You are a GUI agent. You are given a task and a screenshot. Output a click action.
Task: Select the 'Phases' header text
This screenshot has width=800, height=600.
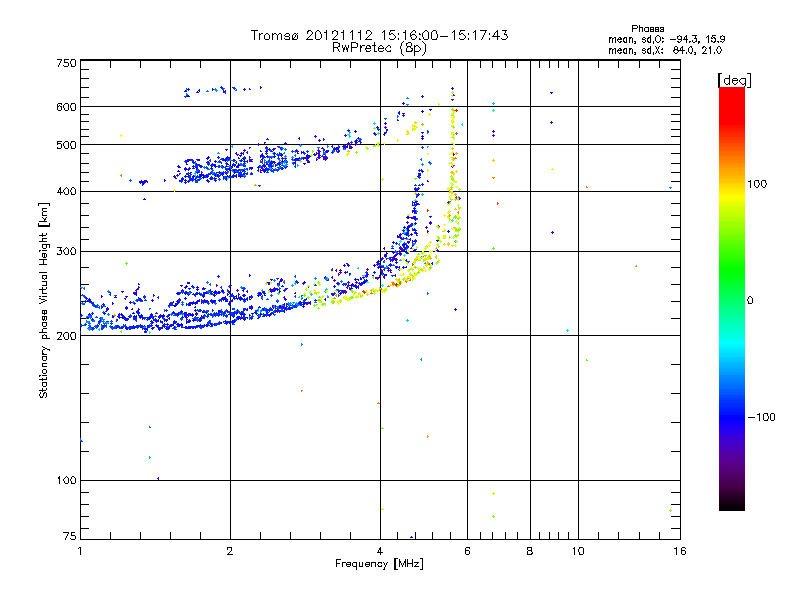point(647,29)
